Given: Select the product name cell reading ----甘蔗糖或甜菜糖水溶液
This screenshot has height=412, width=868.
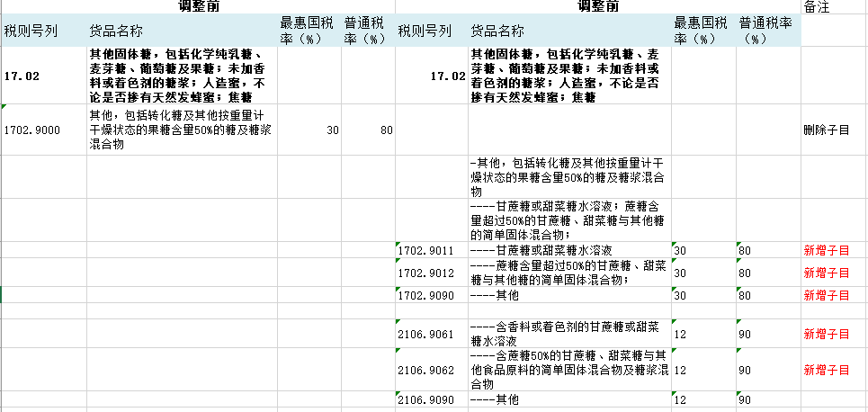Looking at the screenshot, I should coord(568,250).
